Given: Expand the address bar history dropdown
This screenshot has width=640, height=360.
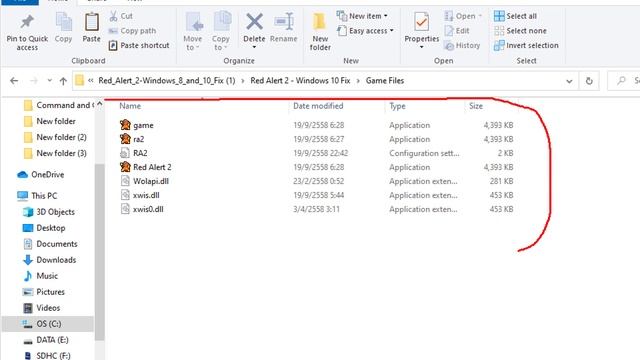Looking at the screenshot, I should click(569, 81).
